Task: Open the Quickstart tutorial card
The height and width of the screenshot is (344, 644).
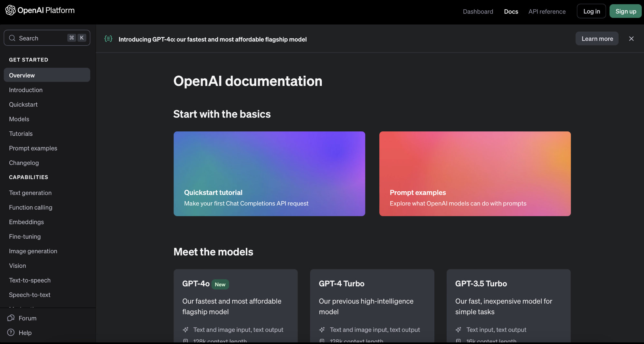Action: pos(269,174)
